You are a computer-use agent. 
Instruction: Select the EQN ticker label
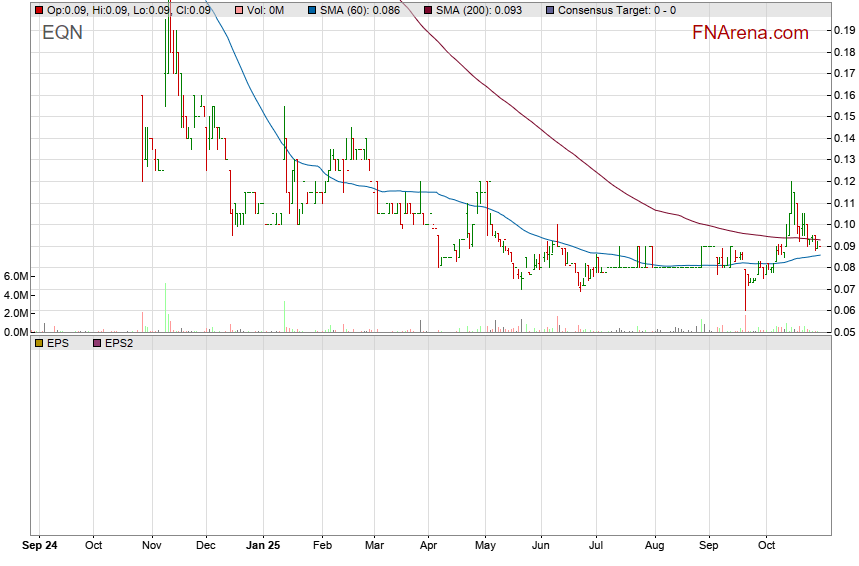click(x=62, y=33)
